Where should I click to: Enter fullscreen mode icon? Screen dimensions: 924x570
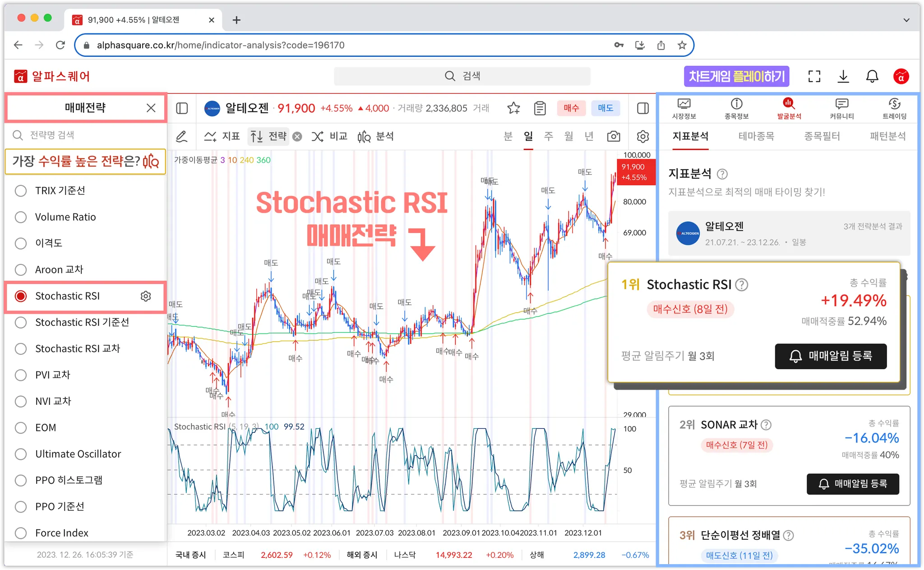point(814,76)
